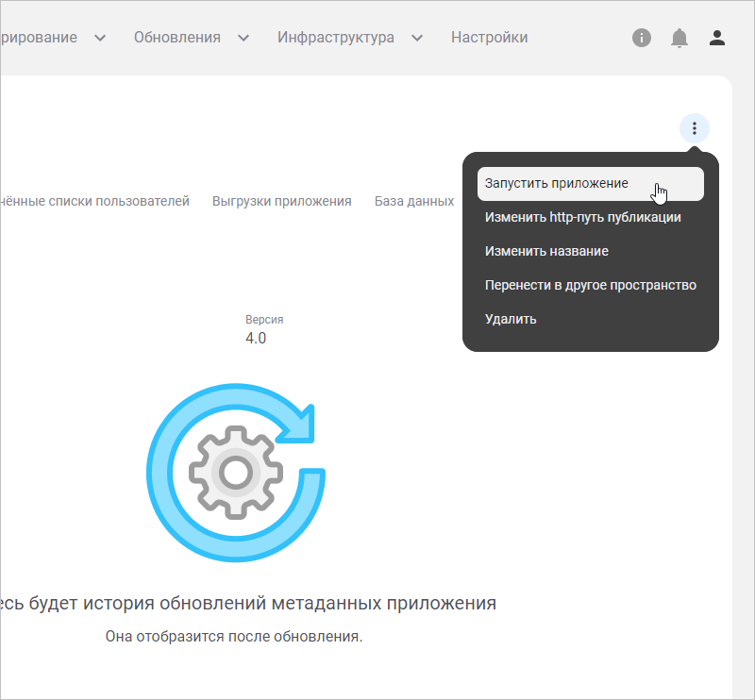Open the списки пользователей tab

point(94,201)
